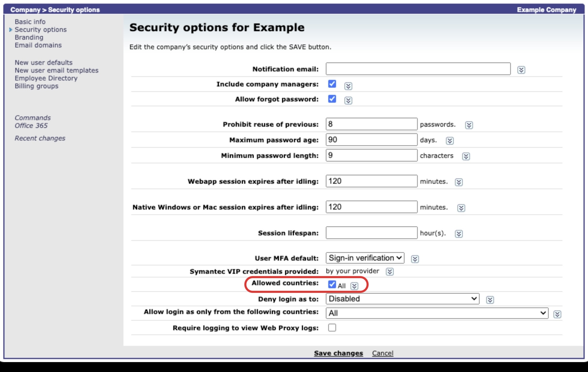
Task: Open Allow login as countries dropdown
Action: (437, 313)
